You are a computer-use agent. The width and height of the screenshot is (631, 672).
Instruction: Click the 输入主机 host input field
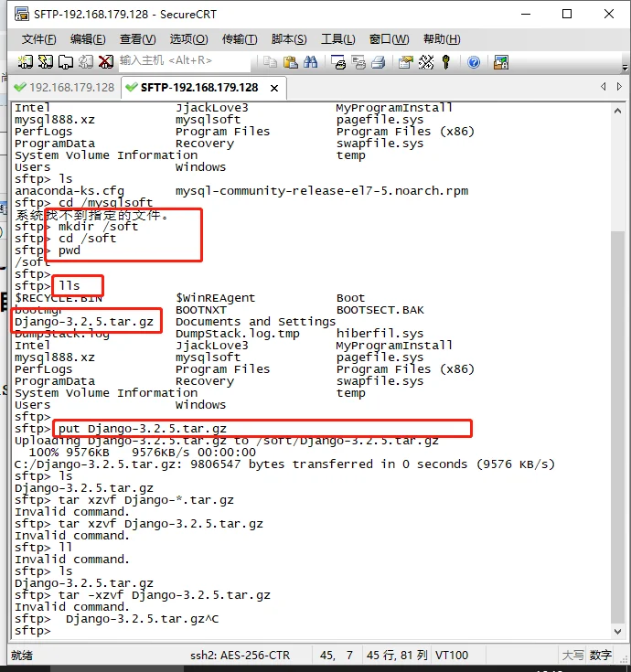tap(183, 61)
